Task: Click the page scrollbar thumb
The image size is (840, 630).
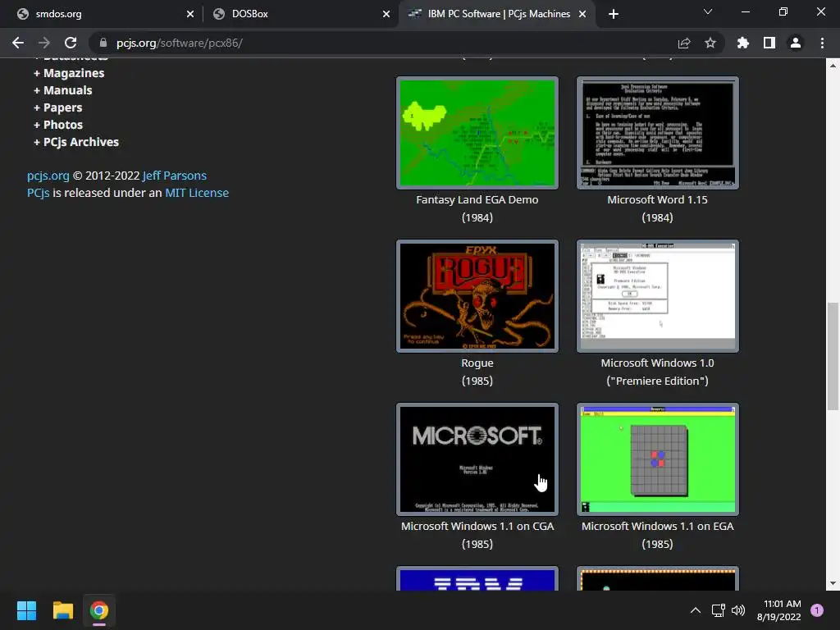Action: coord(833,356)
